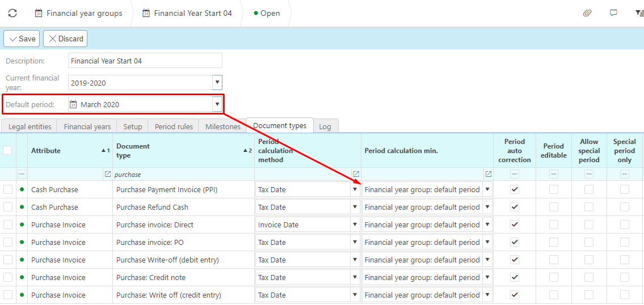Screen dimensions: 644x305
Task: Open the Default period dropdown arrow
Action: [x=217, y=104]
